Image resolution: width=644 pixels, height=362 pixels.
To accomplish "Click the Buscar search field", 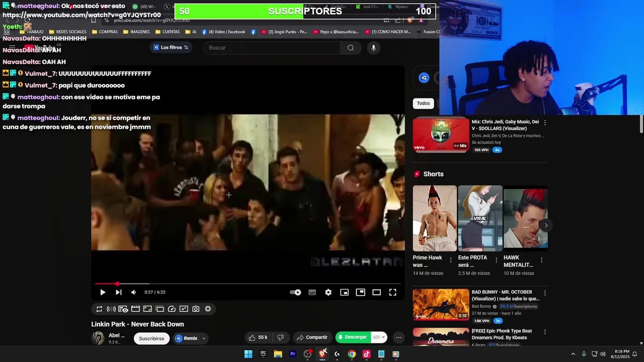I will coord(272,48).
